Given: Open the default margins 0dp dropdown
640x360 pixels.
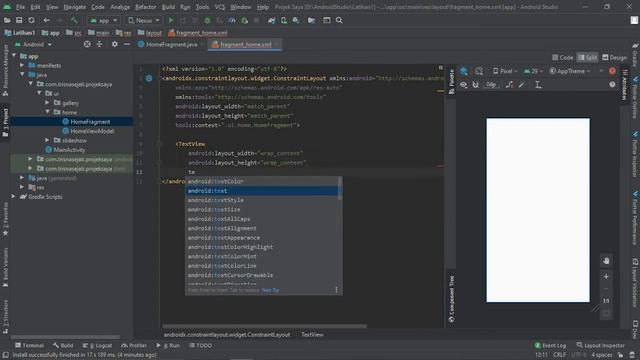Looking at the screenshot, I should 491,85.
